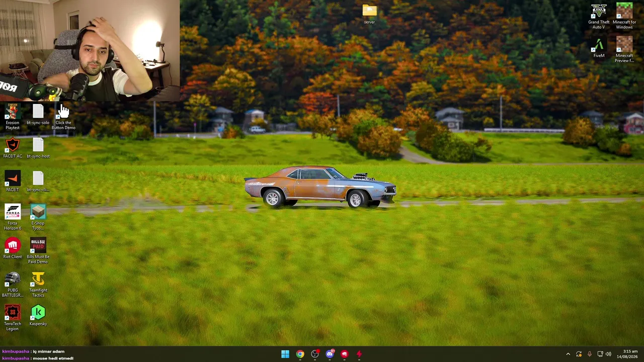Select the server folder on the desktop
The image size is (644, 362).
[369, 14]
